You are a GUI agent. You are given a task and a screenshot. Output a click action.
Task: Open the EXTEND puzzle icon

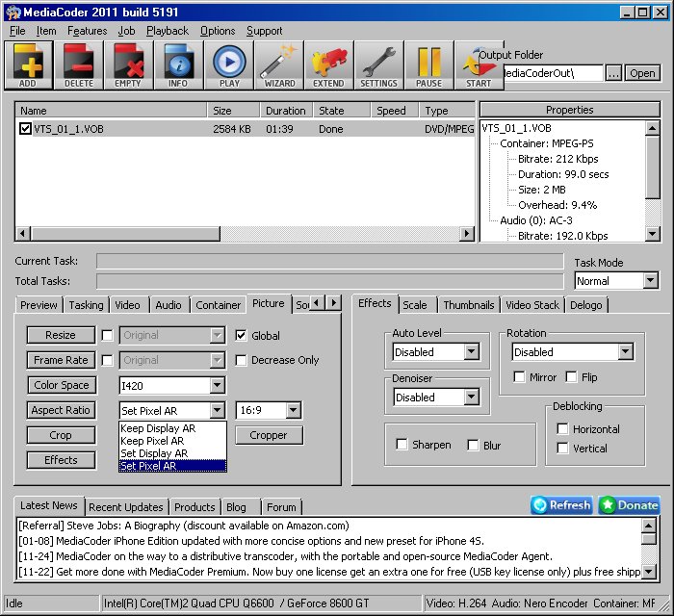pos(328,64)
